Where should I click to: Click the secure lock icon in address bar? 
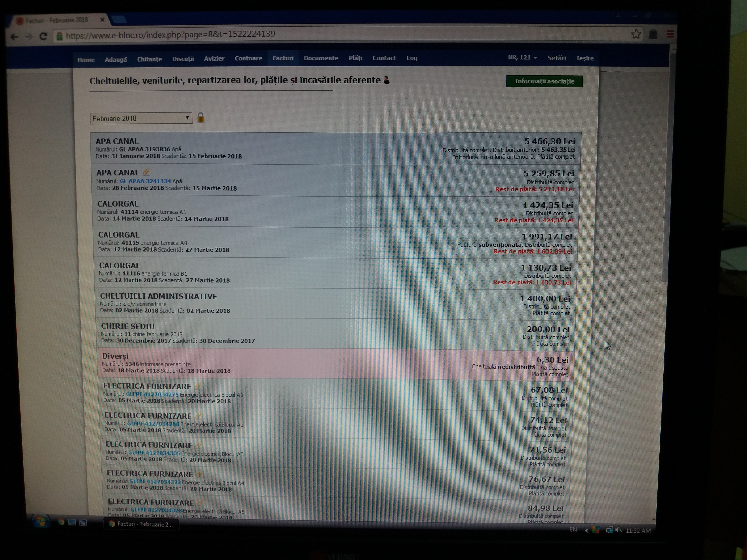(59, 36)
